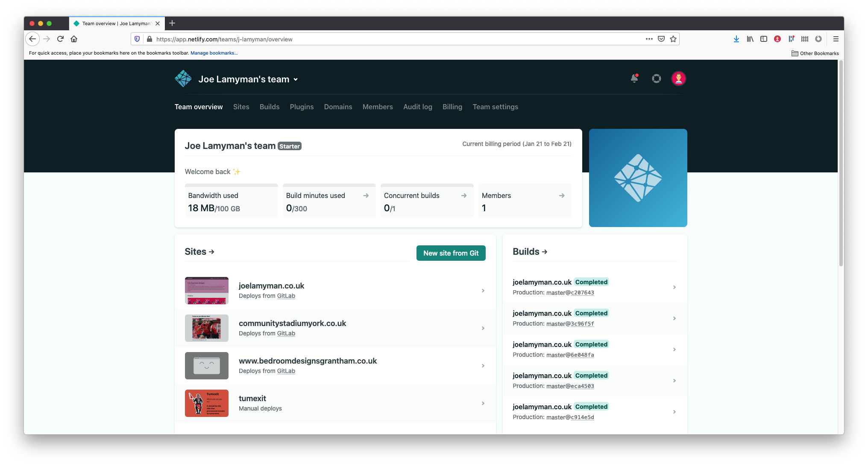This screenshot has width=868, height=466.
Task: Open browser downloads panel
Action: [736, 39]
